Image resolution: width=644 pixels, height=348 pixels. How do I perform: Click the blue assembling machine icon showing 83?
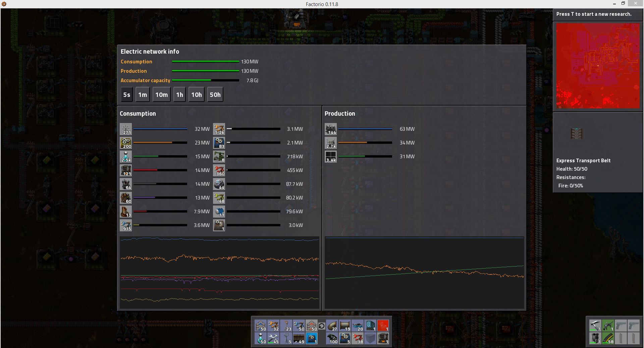[x=219, y=143]
